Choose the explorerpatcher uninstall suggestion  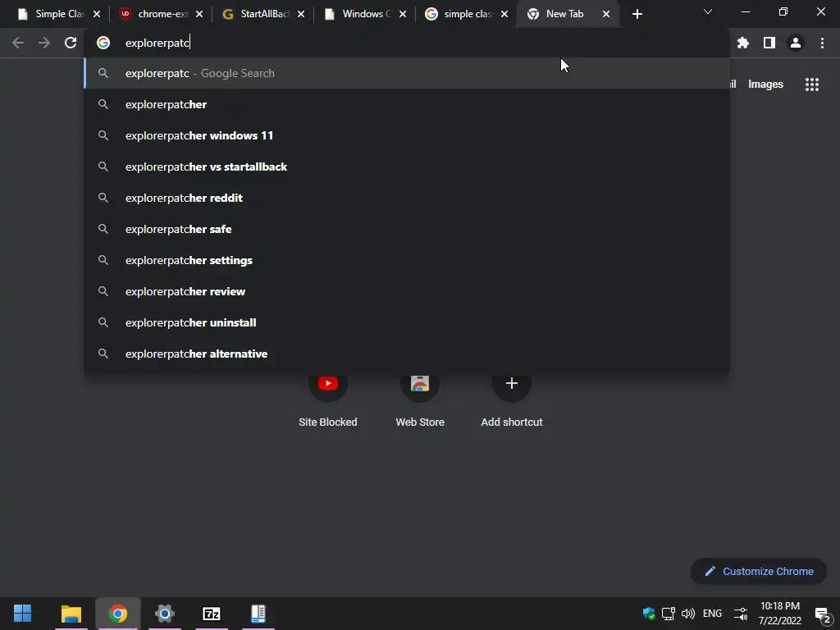click(x=407, y=322)
